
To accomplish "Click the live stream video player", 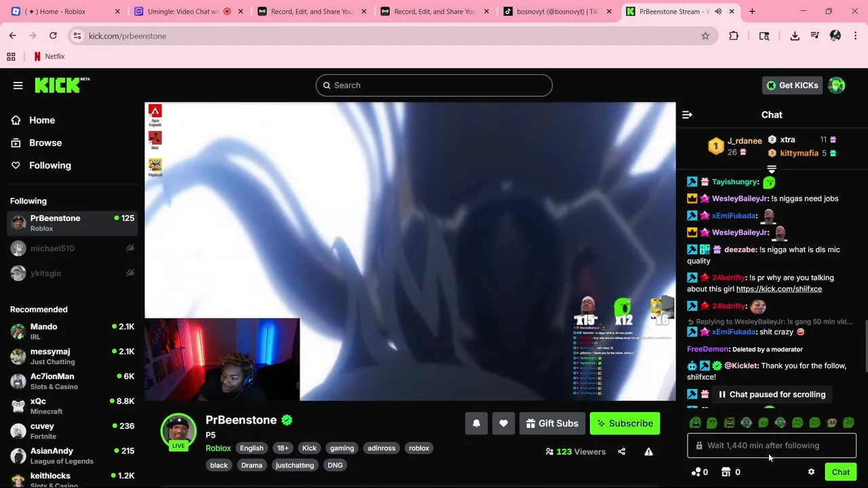I will point(410,251).
